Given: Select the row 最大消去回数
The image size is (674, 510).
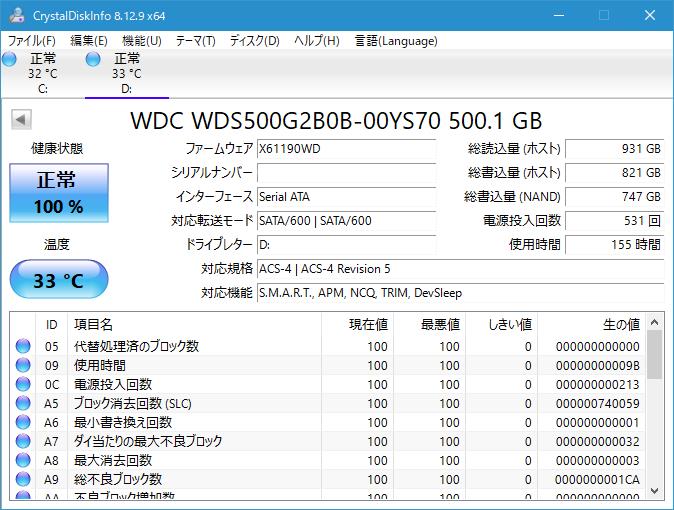Looking at the screenshot, I should tap(328, 460).
